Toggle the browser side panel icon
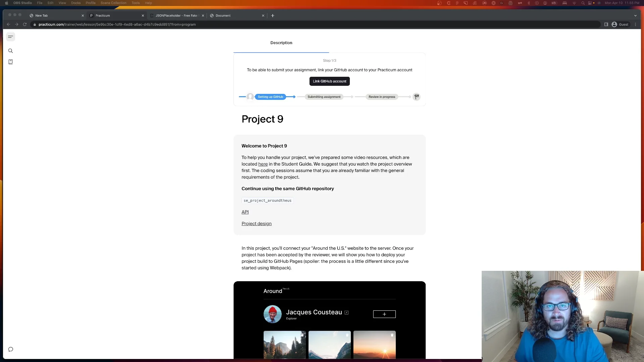 (606, 24)
